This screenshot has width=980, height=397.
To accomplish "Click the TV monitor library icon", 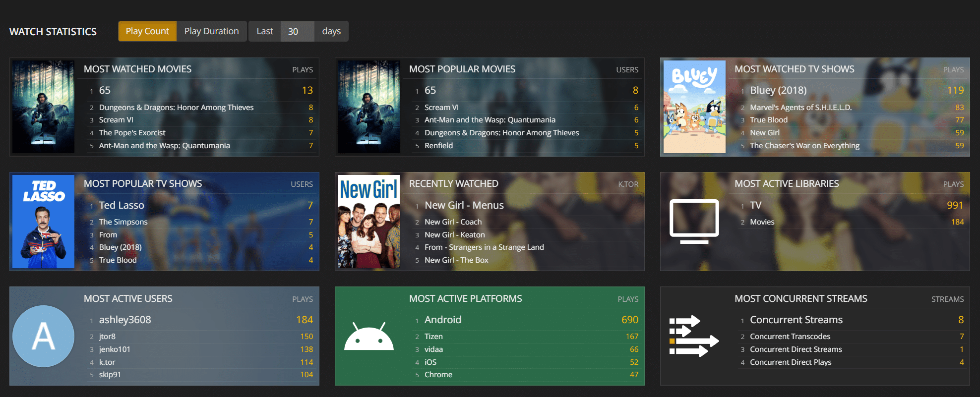I will click(x=694, y=222).
